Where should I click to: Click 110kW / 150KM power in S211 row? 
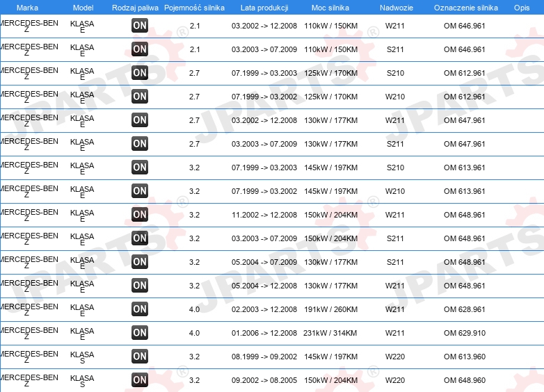tap(331, 49)
